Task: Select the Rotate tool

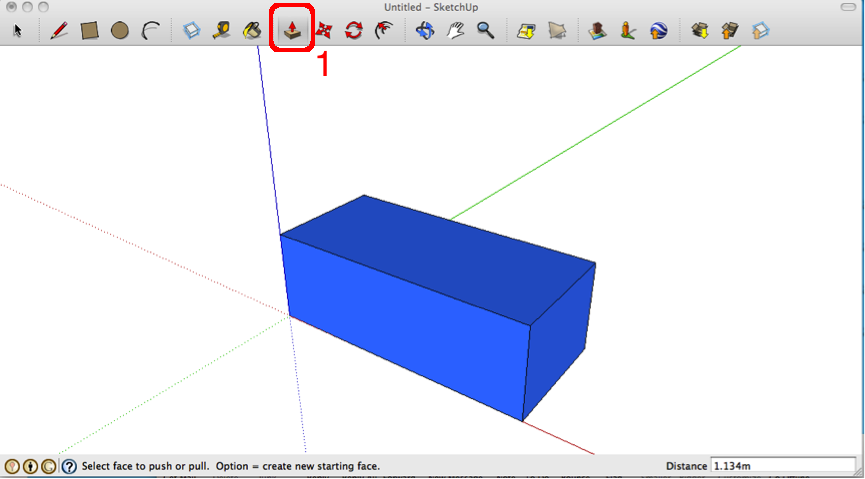Action: click(x=353, y=31)
